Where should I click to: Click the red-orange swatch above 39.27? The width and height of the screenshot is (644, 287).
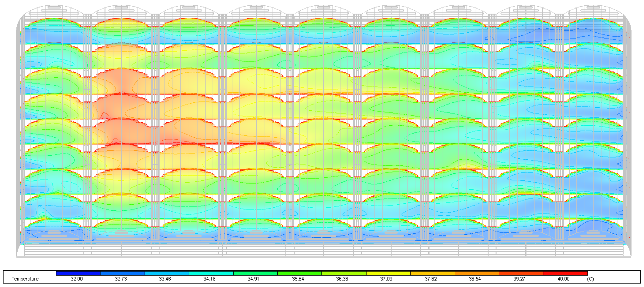pyautogui.click(x=521, y=274)
